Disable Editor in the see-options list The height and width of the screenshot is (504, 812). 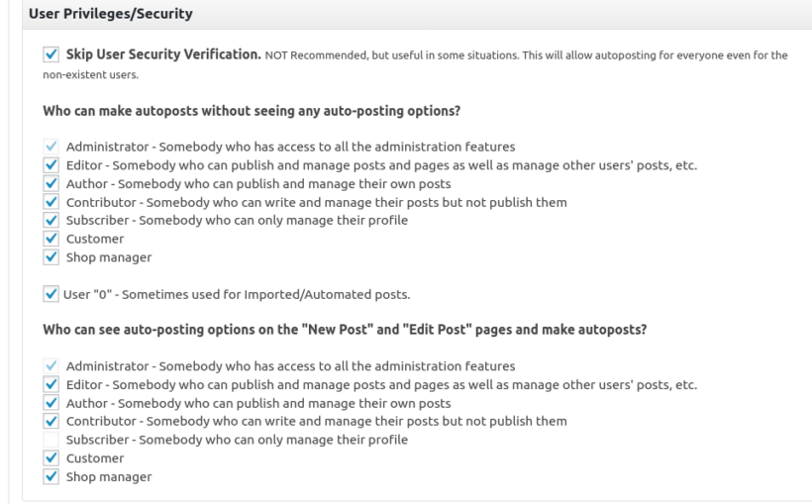point(53,385)
